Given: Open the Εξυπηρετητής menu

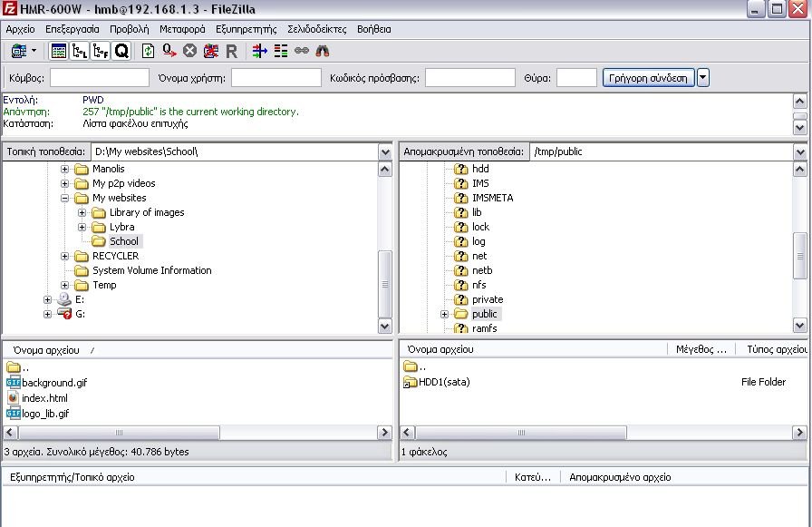Looking at the screenshot, I should (x=246, y=29).
